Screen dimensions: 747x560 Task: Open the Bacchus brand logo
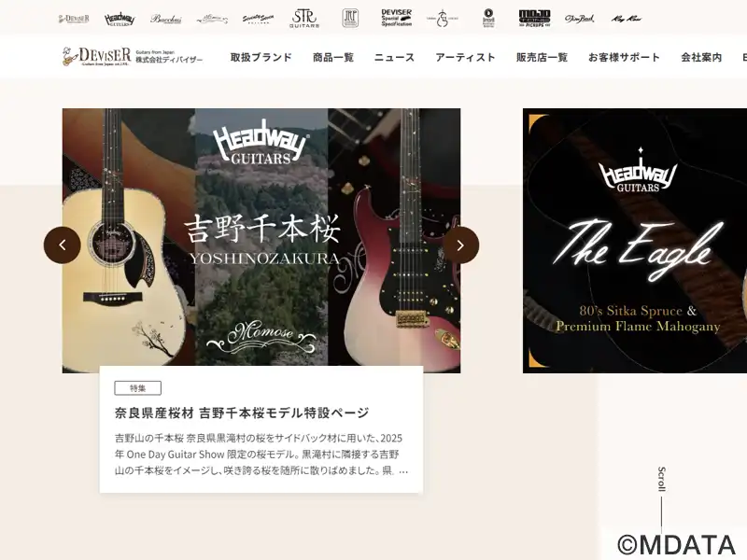point(166,19)
